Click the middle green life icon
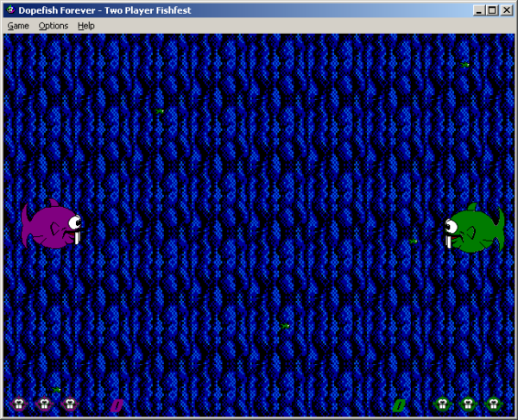The width and height of the screenshot is (518, 420). (x=468, y=404)
